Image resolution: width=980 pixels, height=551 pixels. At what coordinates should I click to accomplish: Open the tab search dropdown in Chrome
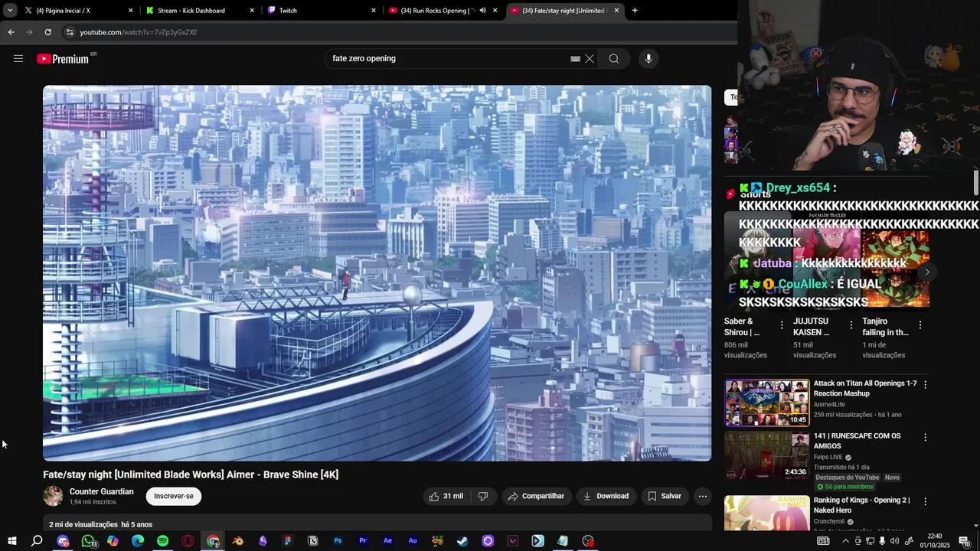(10, 11)
